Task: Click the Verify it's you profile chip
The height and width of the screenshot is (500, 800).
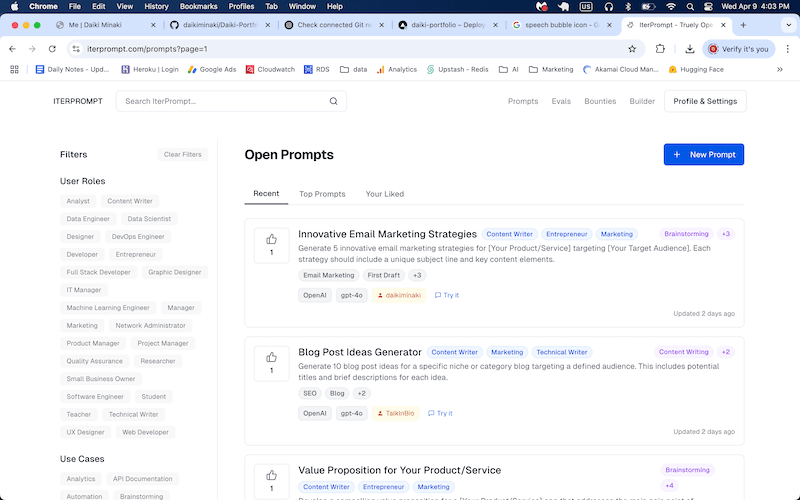Action: pyautogui.click(x=738, y=49)
